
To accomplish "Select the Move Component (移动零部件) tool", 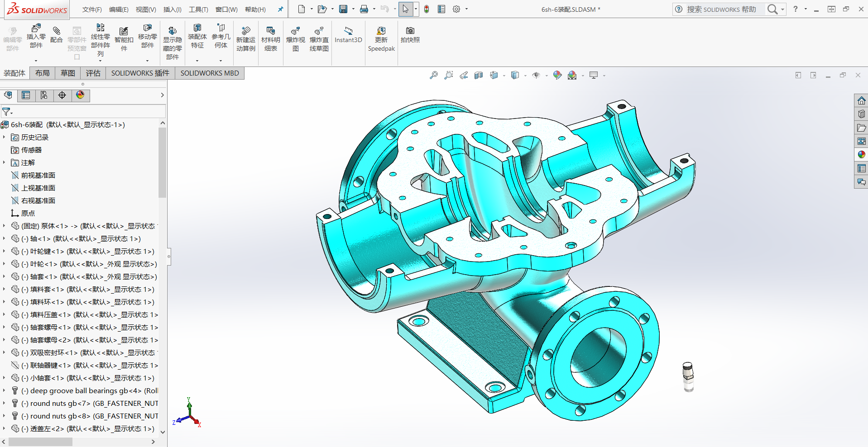I will [148, 36].
